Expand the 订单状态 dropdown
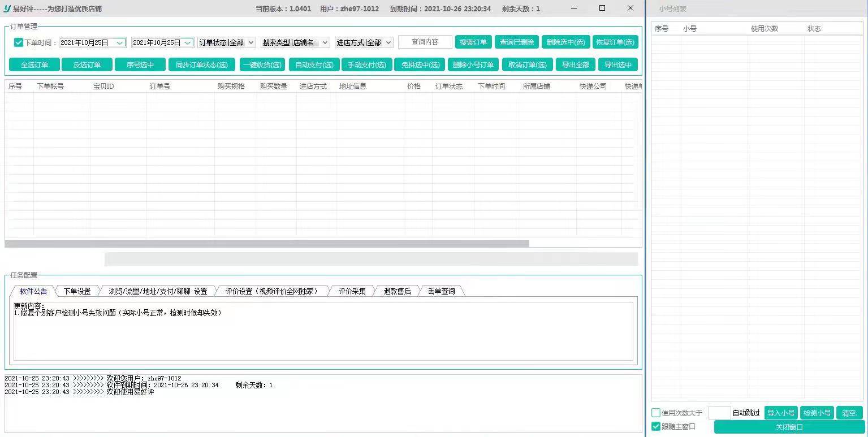 tap(251, 42)
